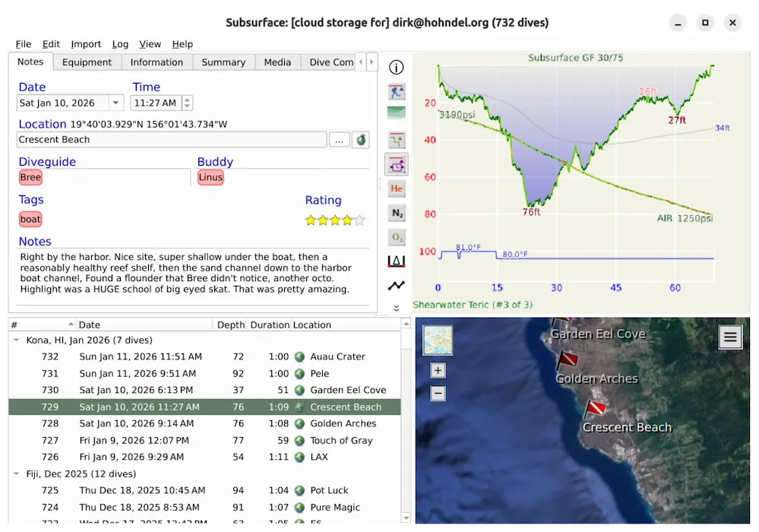The image size is (759, 532).
Task: Click the globe icon in Touch of Gray row
Action: [299, 441]
